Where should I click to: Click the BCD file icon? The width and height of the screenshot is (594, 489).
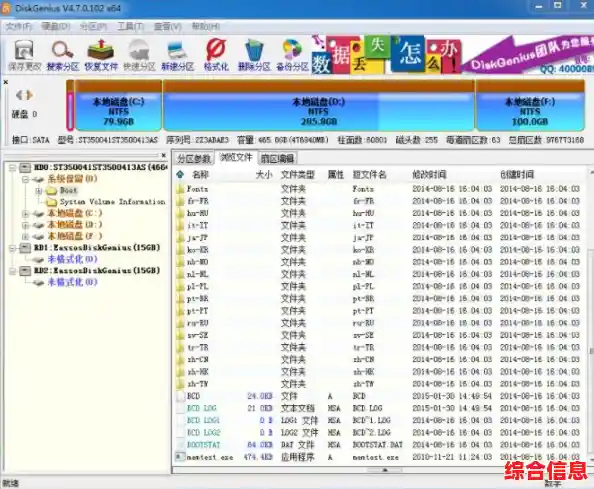click(180, 396)
